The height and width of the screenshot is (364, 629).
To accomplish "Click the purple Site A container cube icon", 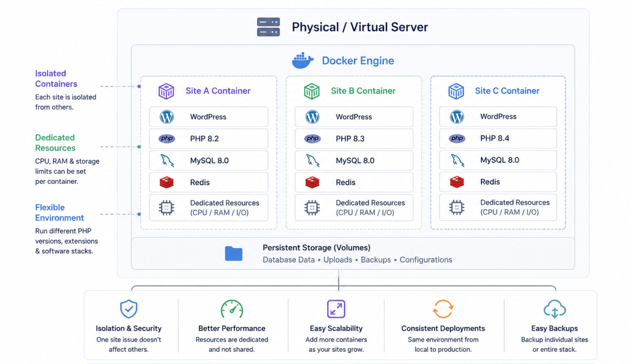I will pyautogui.click(x=166, y=91).
